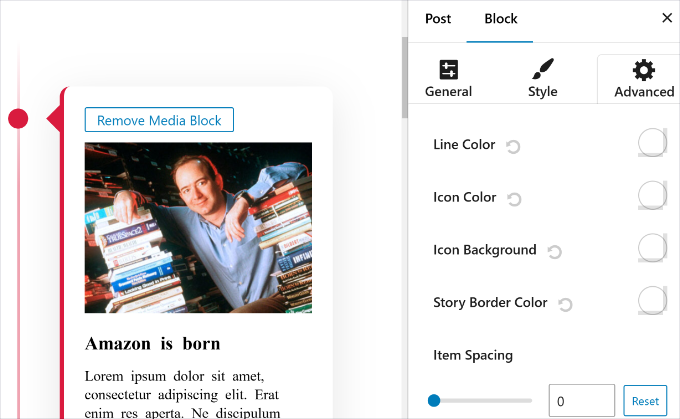680x419 pixels.
Task: Open the Line Color swatch picker
Action: pos(652,143)
